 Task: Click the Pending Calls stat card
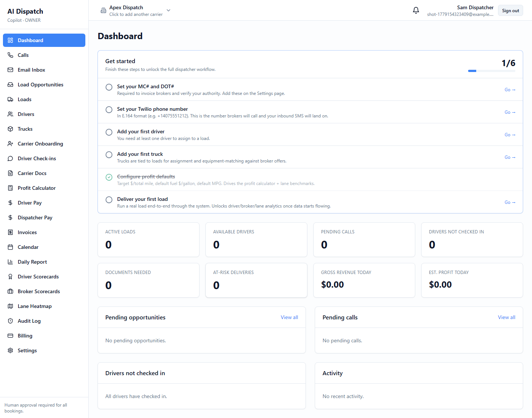[x=364, y=240]
